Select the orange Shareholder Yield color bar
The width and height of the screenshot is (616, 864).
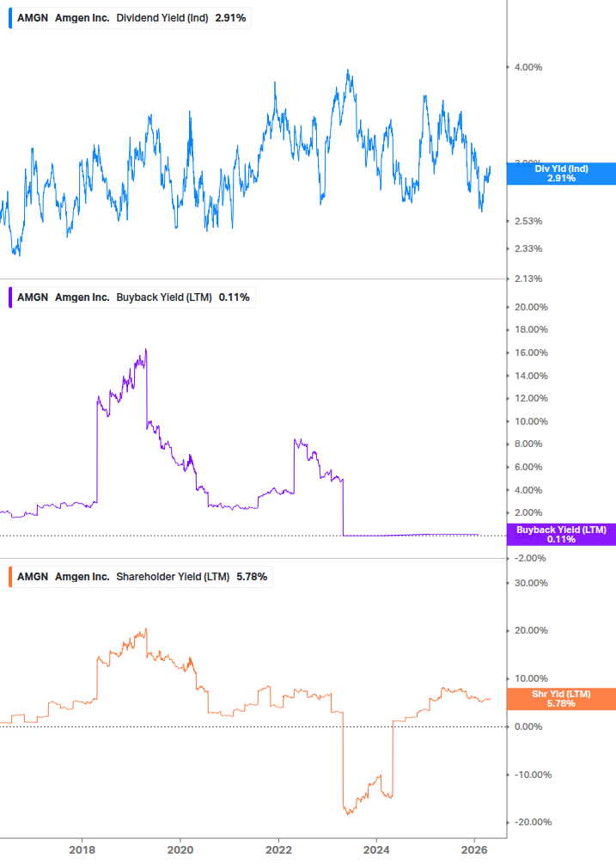(x=10, y=577)
